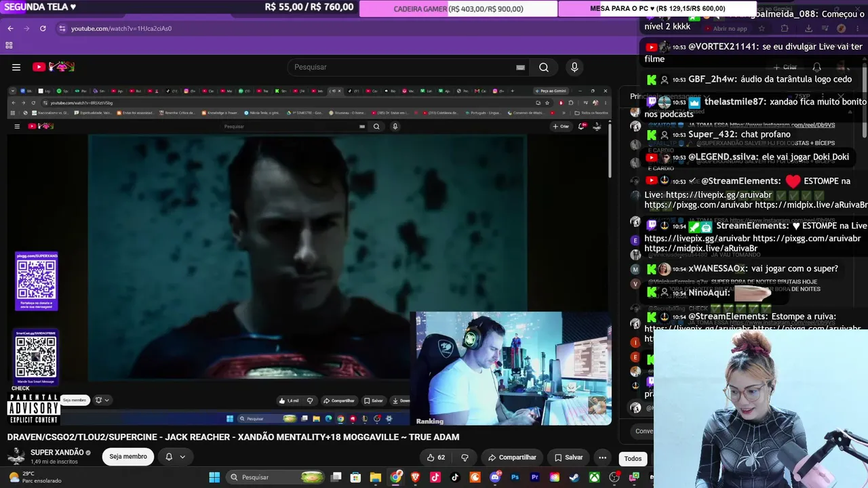Screen dimensions: 868x488
Task: Open File Explorer from the taskbar
Action: (376, 477)
